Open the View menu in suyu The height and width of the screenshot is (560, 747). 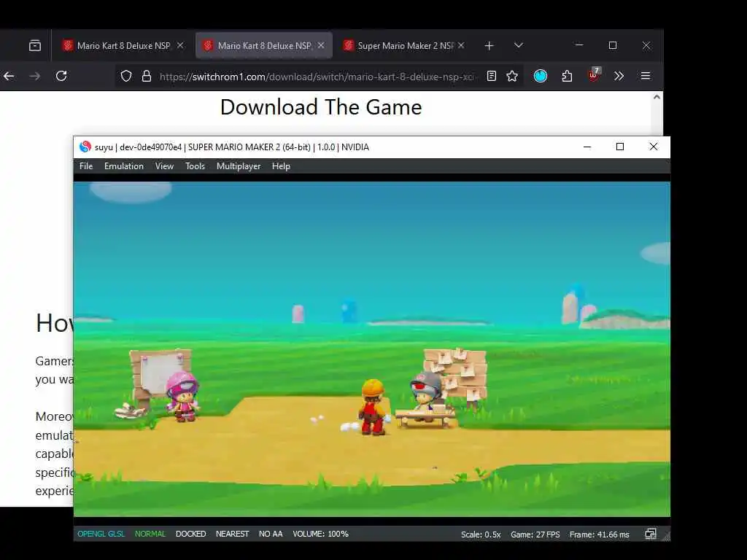[x=164, y=166]
